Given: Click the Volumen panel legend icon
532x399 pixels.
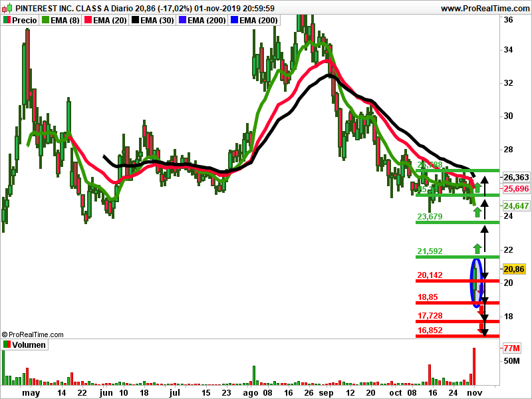Looking at the screenshot, I should click(x=7, y=345).
